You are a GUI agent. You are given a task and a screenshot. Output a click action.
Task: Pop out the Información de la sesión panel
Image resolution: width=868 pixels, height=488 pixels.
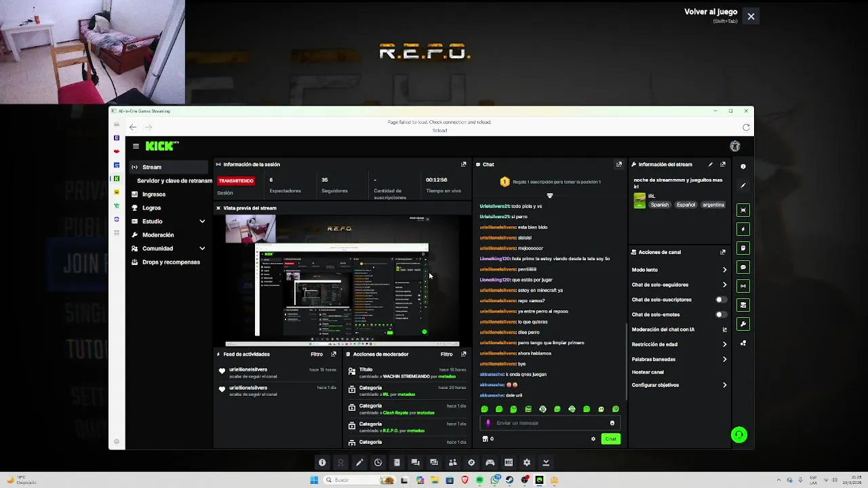point(464,164)
